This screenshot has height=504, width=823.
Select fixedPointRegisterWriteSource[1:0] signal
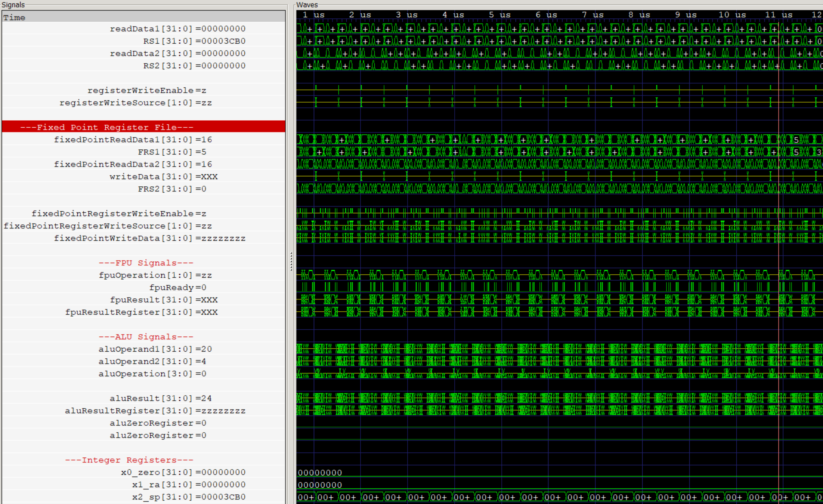pyautogui.click(x=144, y=226)
